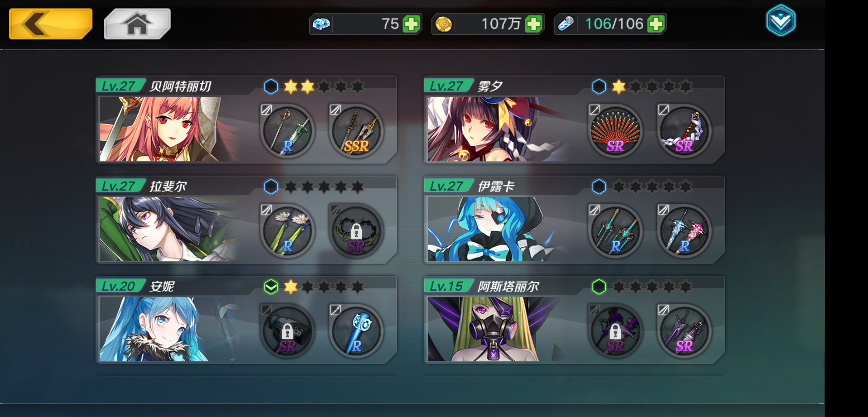Select 雾夕's SR fan weapon
Screen dimensions: 868x417
click(x=615, y=131)
